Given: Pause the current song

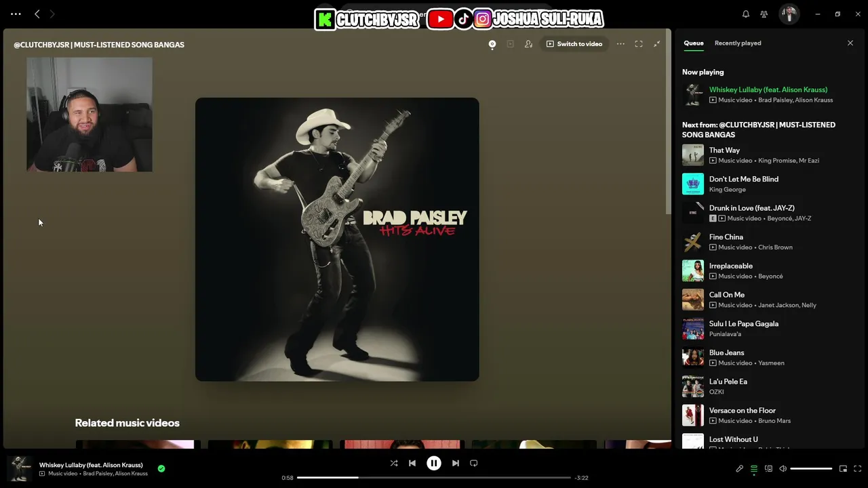Looking at the screenshot, I should (x=434, y=463).
